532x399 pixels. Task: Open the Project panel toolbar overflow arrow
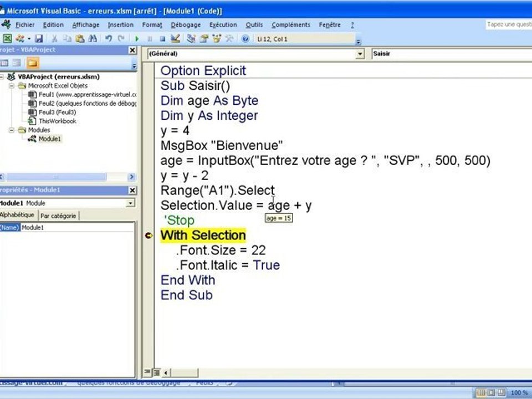(x=134, y=65)
